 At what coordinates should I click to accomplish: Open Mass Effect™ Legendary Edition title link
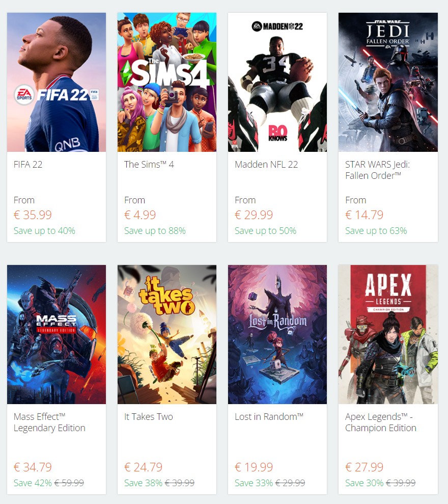click(49, 422)
